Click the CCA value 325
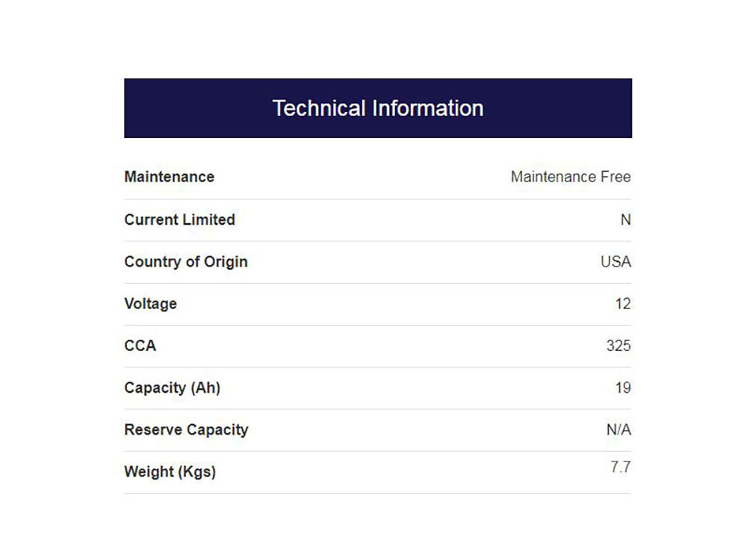 coord(619,346)
